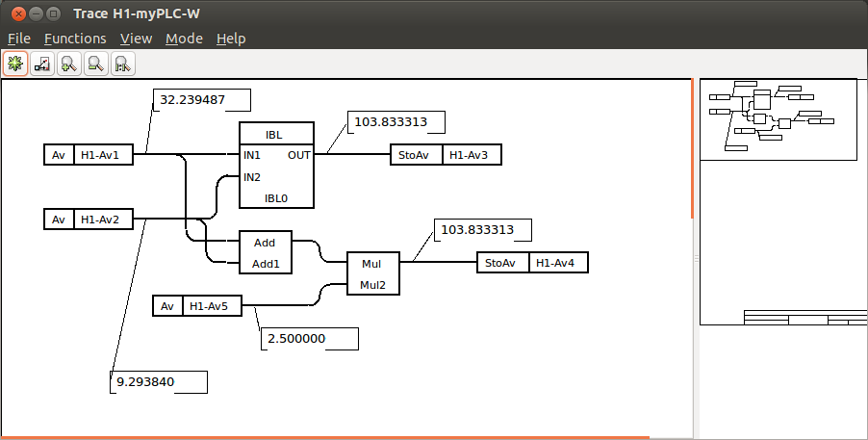
Task: Click the IN2 pin of IBL block
Action: pos(252,177)
